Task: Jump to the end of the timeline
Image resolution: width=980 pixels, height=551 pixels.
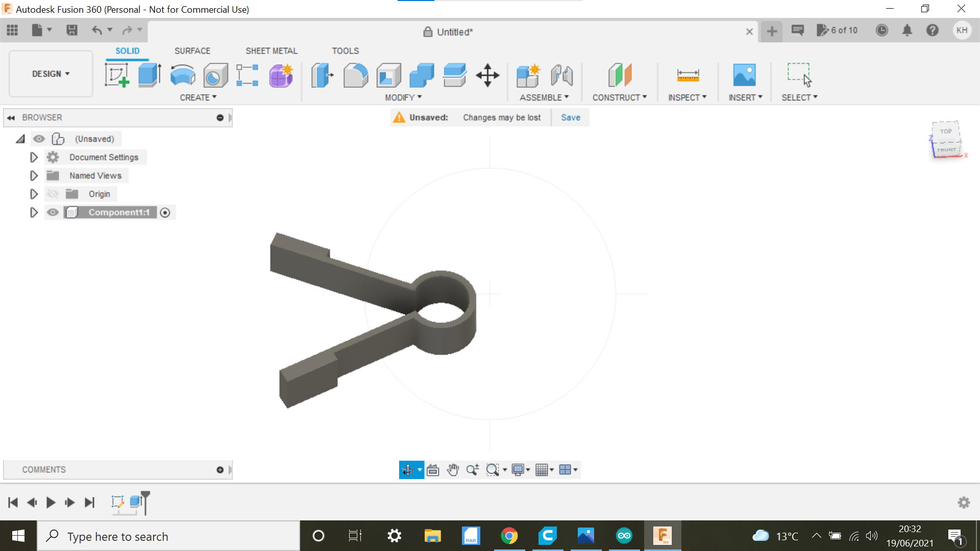Action: click(x=90, y=503)
